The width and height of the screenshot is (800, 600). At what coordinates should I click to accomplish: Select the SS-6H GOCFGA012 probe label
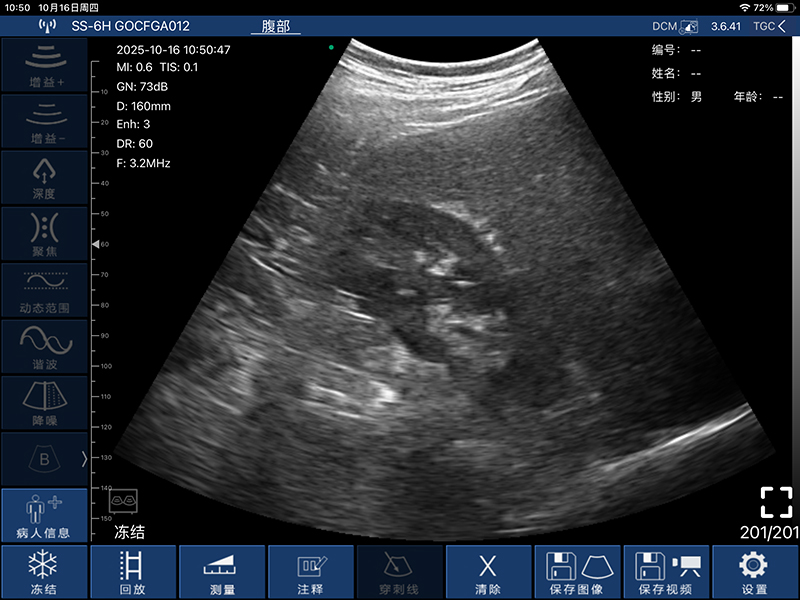(x=130, y=26)
